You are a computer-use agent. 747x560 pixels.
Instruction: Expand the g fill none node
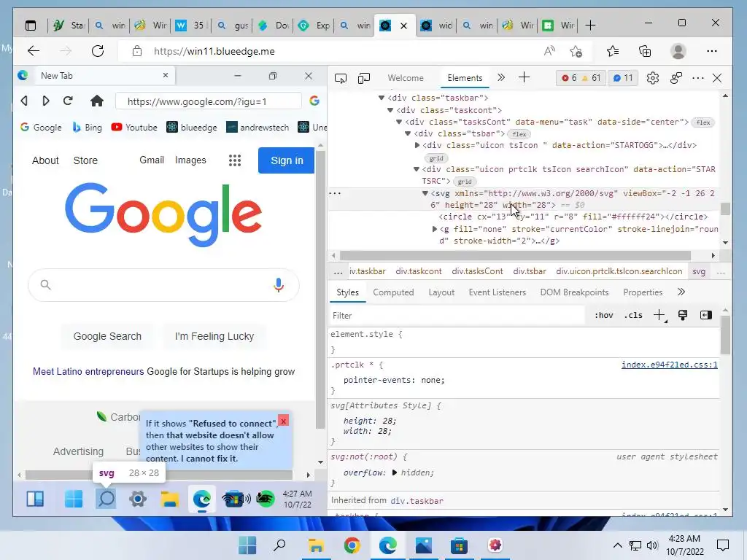435,229
